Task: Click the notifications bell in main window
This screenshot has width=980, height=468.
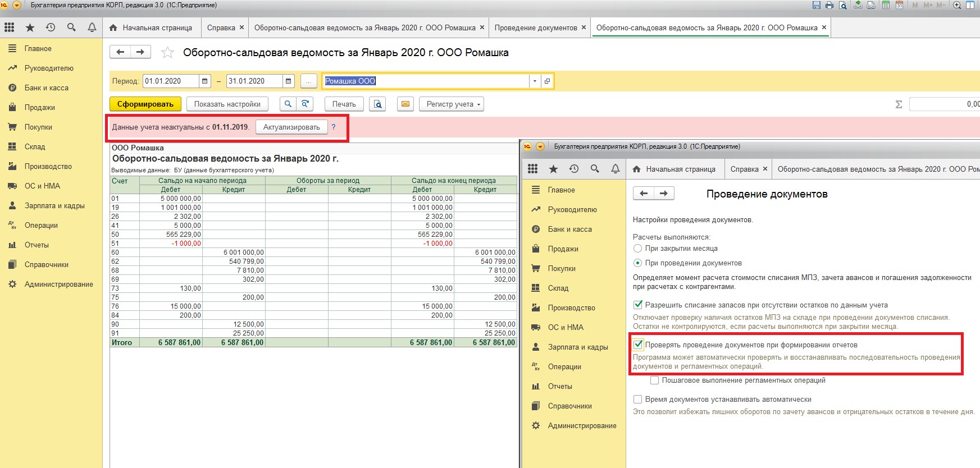Action: pos(92,27)
